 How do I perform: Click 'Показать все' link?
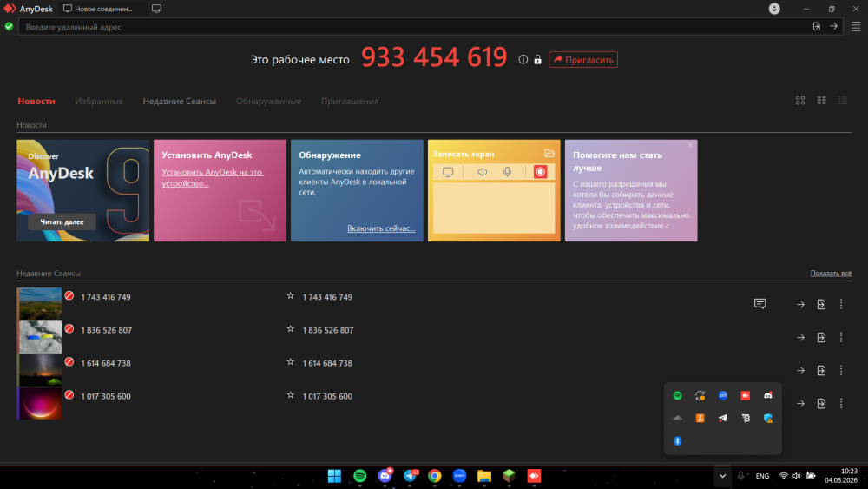(831, 273)
